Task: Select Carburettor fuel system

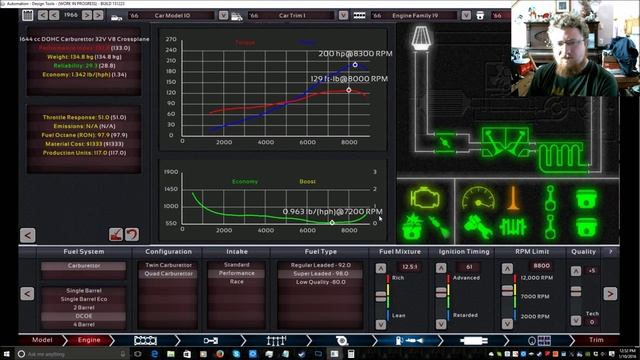Action: (x=84, y=266)
